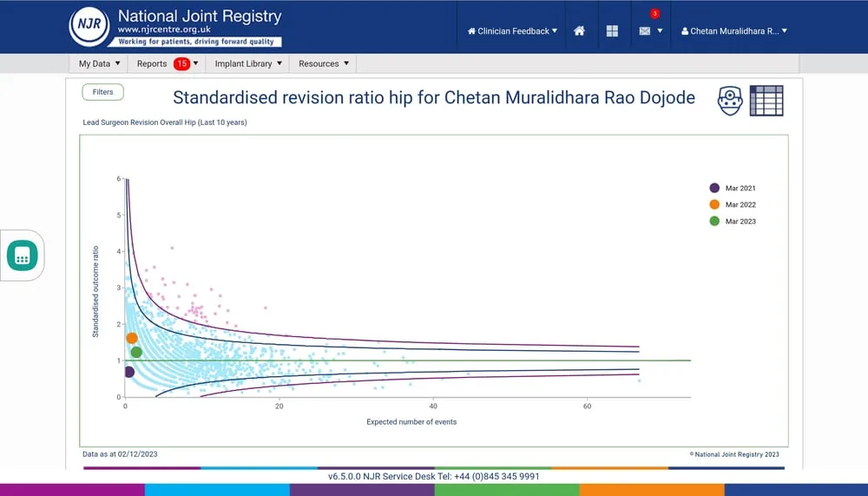Open the Implant Library menu
The height and width of the screenshot is (496, 868).
(x=248, y=63)
